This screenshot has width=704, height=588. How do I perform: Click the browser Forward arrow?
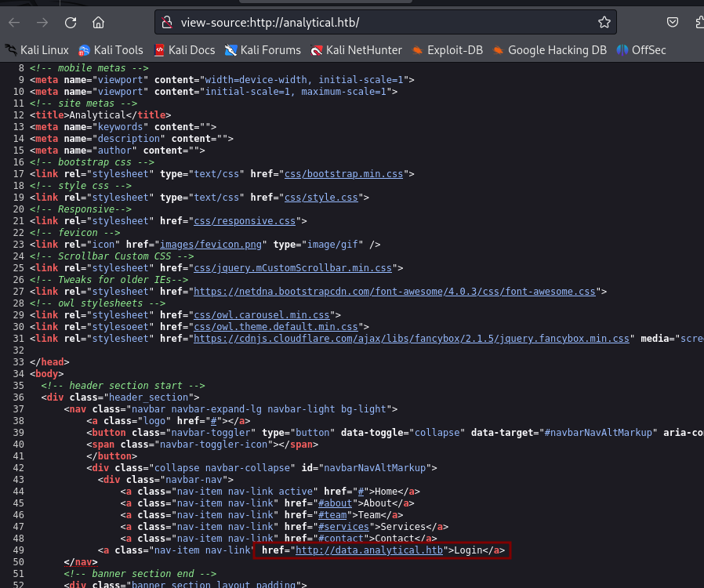click(42, 23)
